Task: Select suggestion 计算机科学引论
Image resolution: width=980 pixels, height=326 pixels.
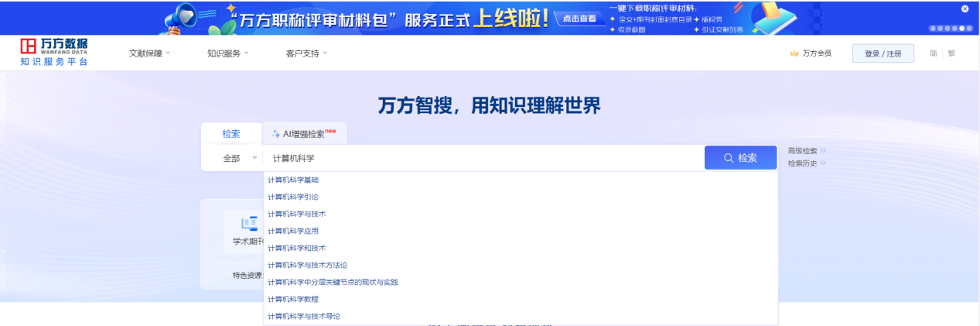Action: coord(521,197)
